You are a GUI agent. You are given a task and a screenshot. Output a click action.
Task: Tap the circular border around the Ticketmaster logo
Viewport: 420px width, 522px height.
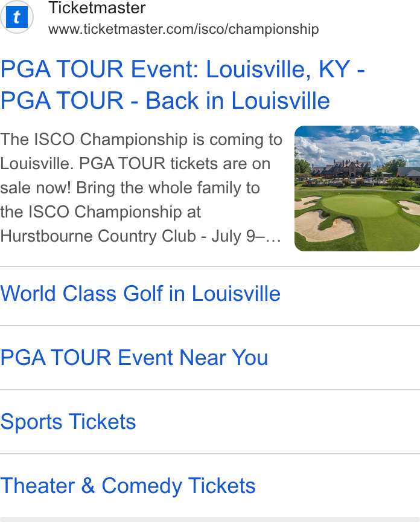pos(17,17)
